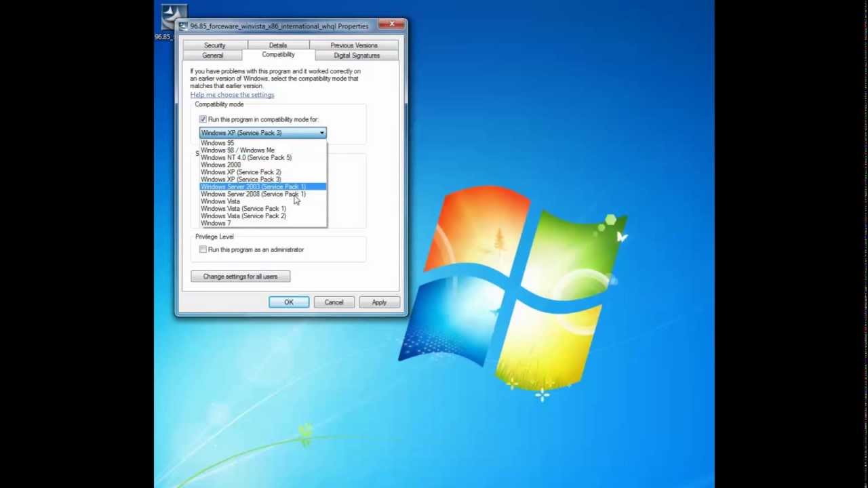This screenshot has width=868, height=488.
Task: Open the Details tab
Action: (277, 45)
